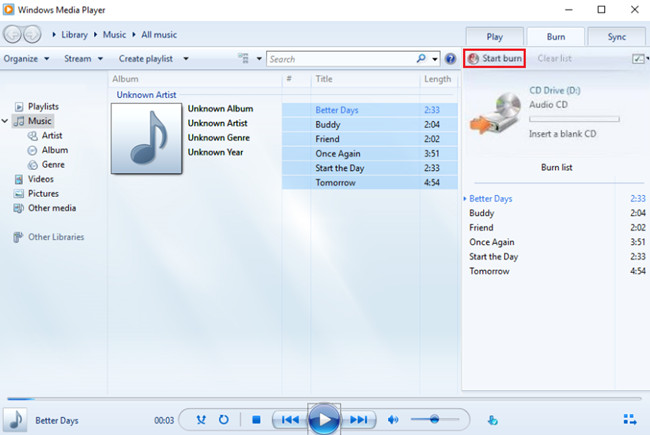Click the Start burn button
650x435 pixels.
pyautogui.click(x=495, y=59)
